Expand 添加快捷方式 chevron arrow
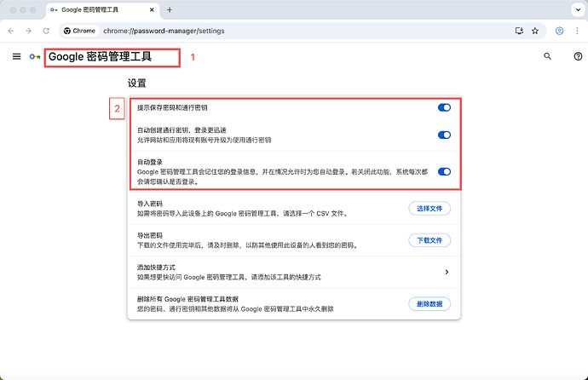 [x=447, y=272]
